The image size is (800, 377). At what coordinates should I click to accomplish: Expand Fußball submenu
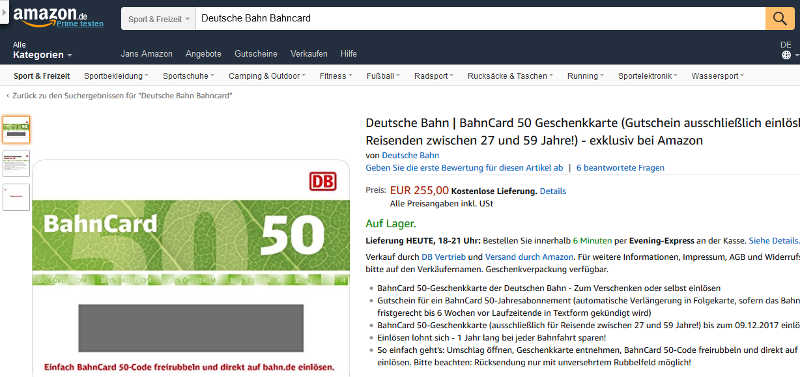383,76
